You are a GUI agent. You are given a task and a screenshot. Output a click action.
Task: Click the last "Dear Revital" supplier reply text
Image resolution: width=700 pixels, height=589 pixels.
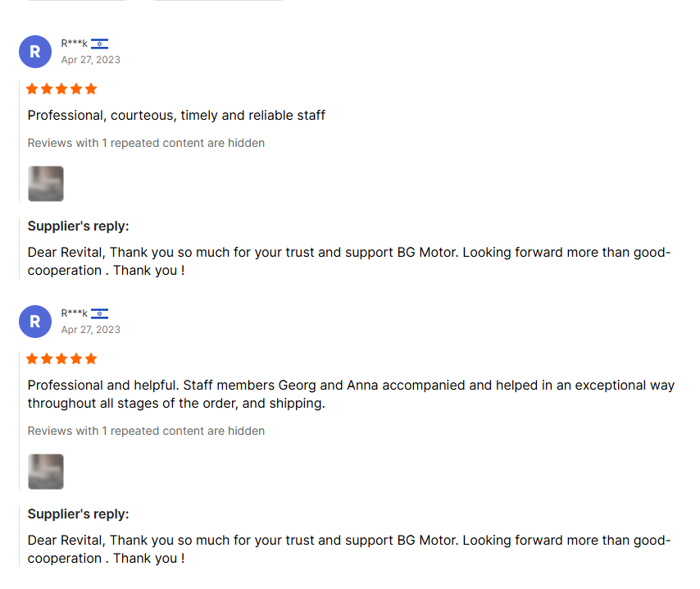point(348,549)
